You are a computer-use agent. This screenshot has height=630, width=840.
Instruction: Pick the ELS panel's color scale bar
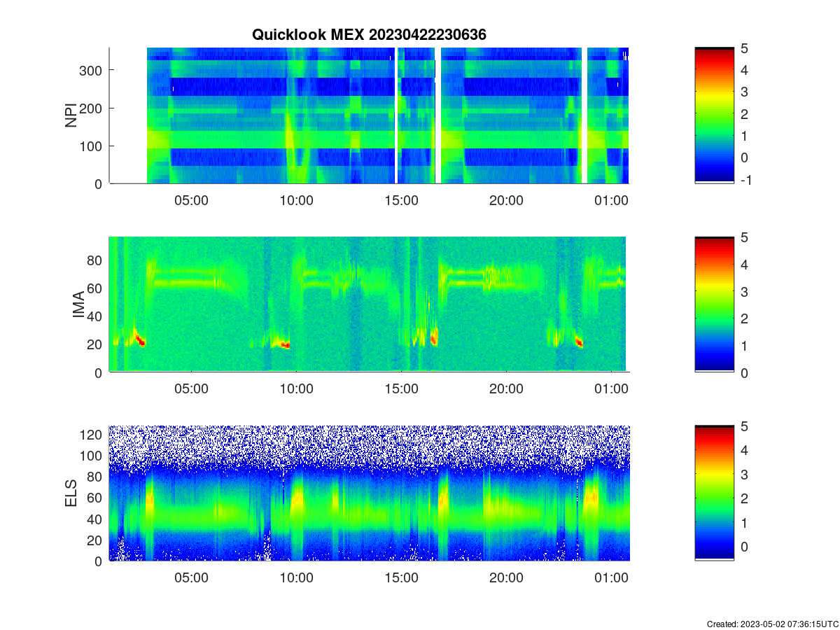pos(714,493)
